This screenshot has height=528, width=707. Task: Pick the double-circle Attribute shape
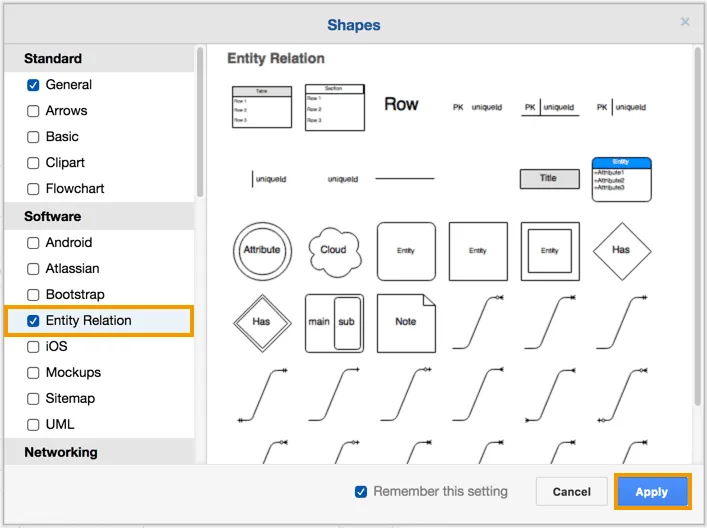coord(262,250)
